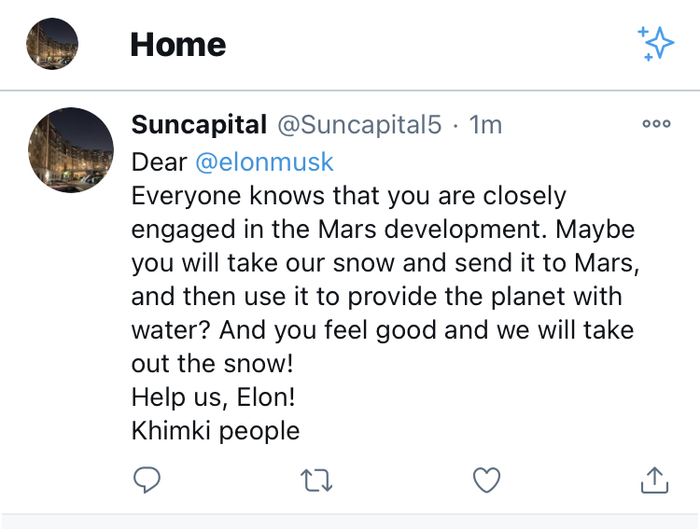Tap the Home heading to scroll up
The image size is (700, 529).
coord(178,44)
